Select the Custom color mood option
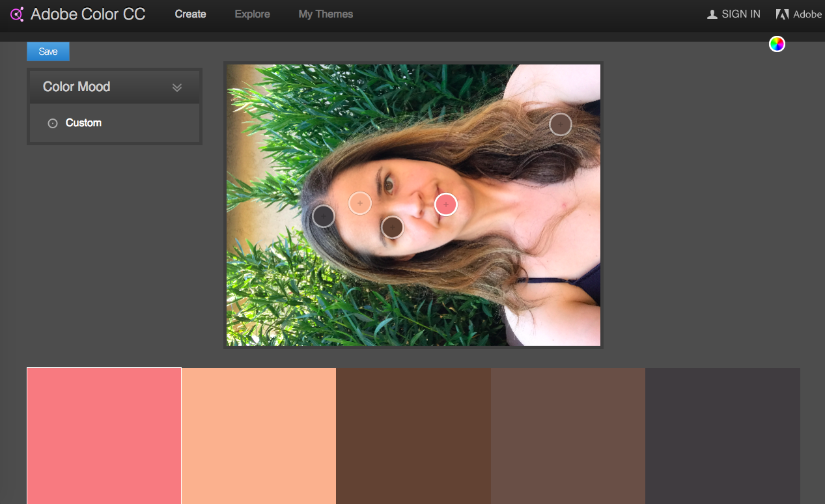 tap(83, 123)
